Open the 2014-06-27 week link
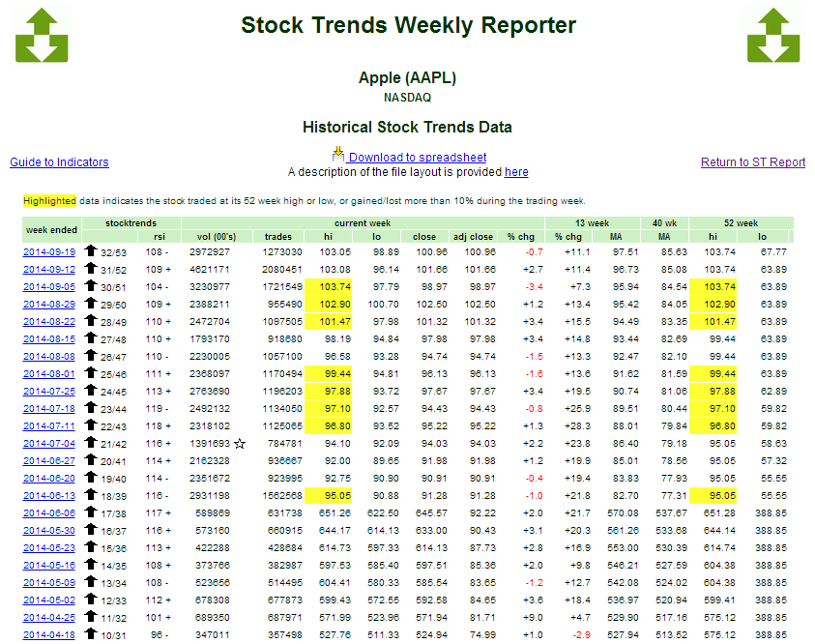The width and height of the screenshot is (815, 644). 49,461
